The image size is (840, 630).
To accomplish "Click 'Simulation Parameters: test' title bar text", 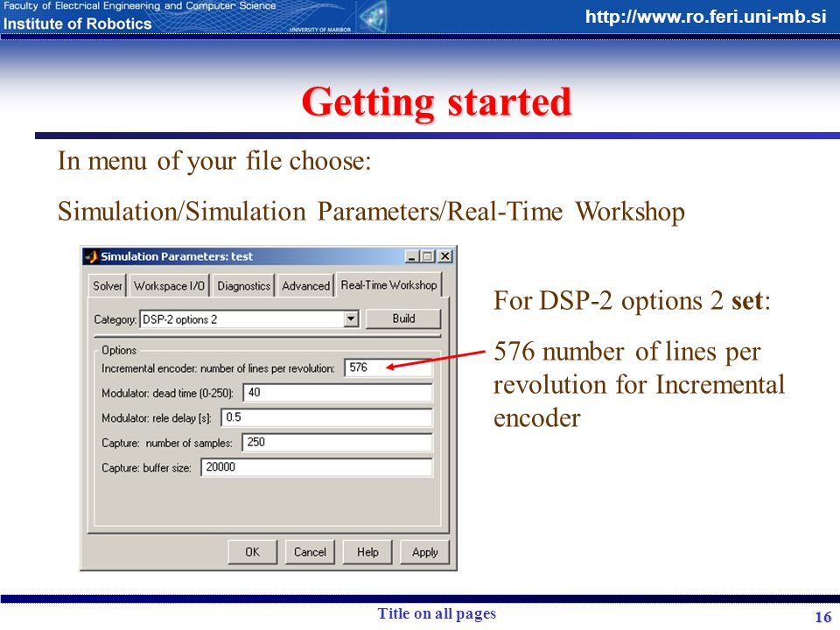I will tap(177, 256).
